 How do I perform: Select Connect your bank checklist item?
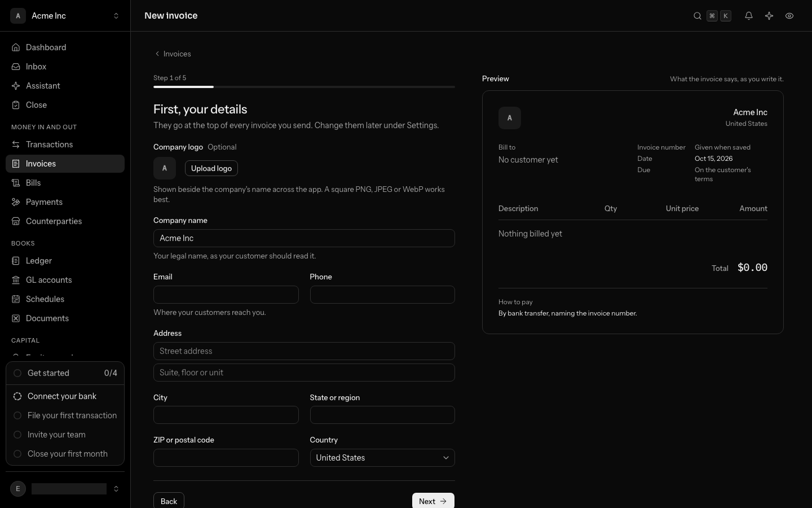coord(65,396)
